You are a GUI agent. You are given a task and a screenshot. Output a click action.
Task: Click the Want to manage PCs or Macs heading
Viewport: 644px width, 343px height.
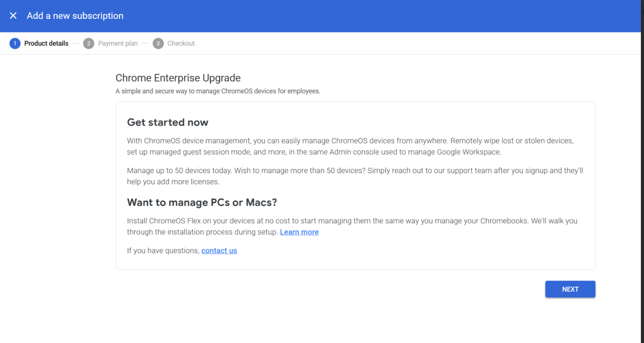(x=202, y=202)
